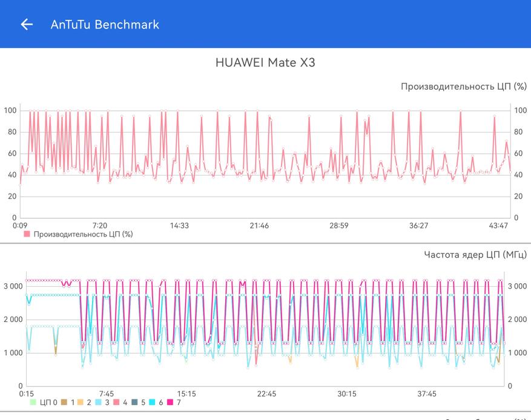531x420 pixels.
Task: Click the 'Производительность ЦП (%)' legend label below chart
Action: pos(84,234)
